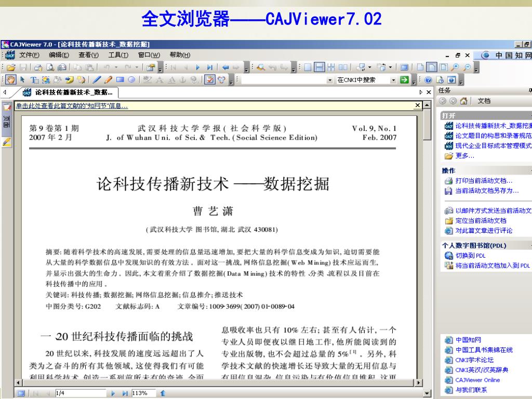This screenshot has width=532, height=399.
Task: Select the arrow pointer tool
Action: click(x=22, y=79)
